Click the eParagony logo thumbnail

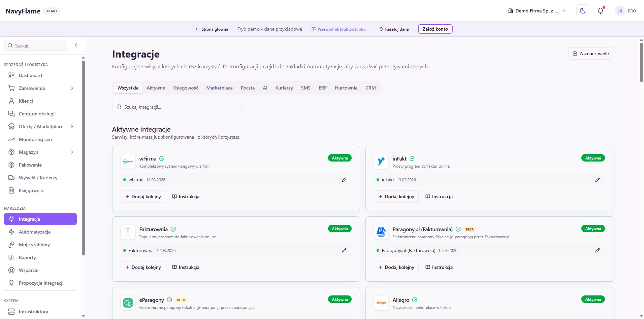tap(128, 303)
